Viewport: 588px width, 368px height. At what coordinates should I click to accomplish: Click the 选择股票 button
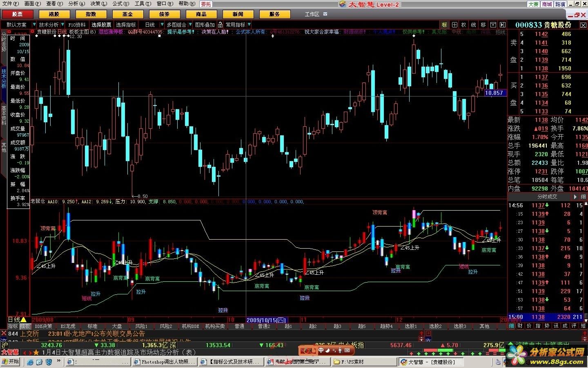coord(101,25)
